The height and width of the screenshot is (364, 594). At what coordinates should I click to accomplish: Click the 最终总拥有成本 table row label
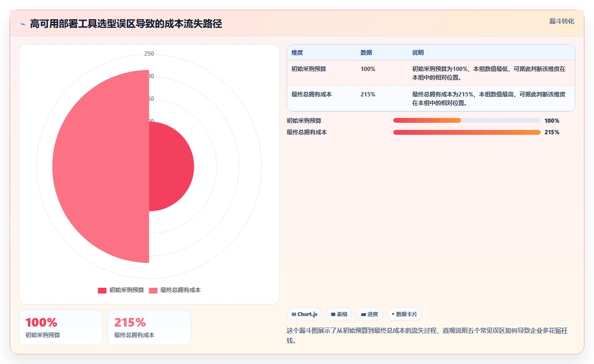pos(312,94)
